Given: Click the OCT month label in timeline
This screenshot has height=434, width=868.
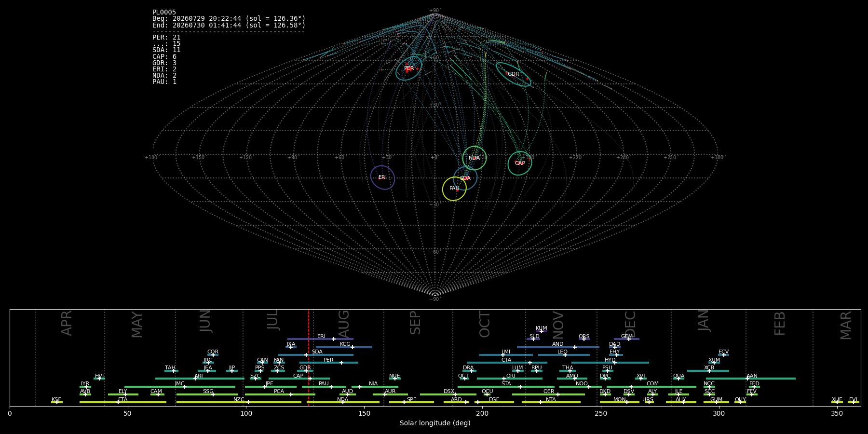Looking at the screenshot, I should (x=485, y=324).
